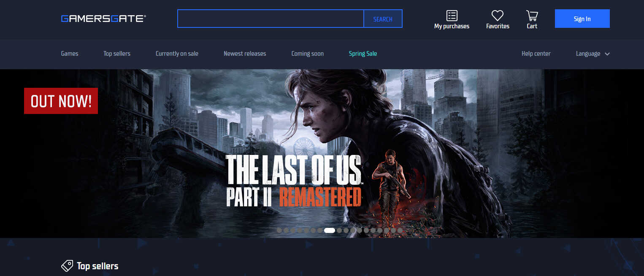Viewport: 644px width, 276px height.
Task: Click the GamersGate logo
Action: pos(103,19)
